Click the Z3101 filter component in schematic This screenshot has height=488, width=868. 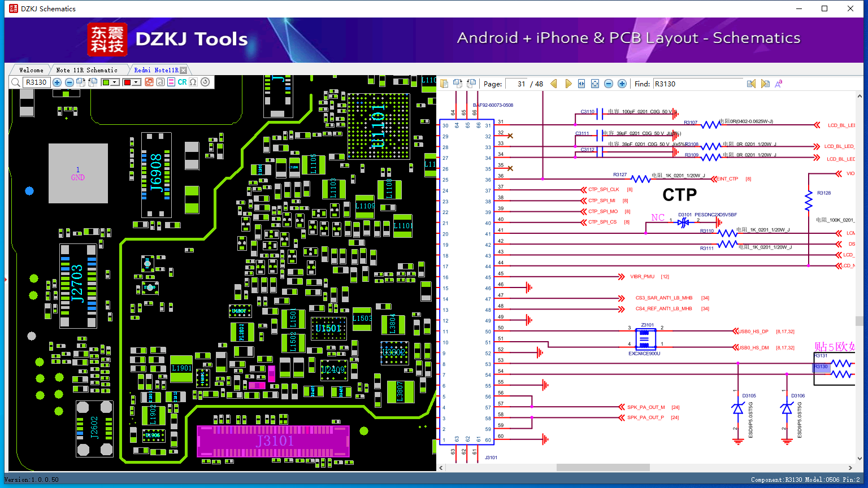(645, 338)
